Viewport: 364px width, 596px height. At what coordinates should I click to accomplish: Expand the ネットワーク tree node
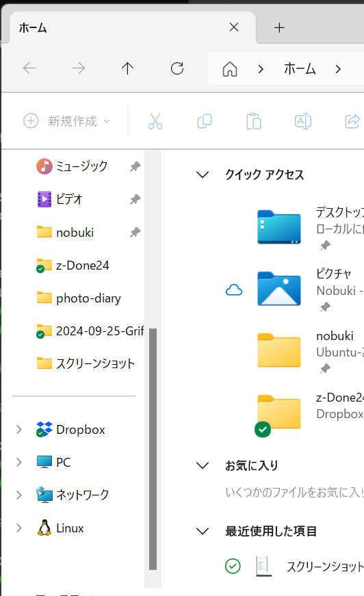[19, 495]
